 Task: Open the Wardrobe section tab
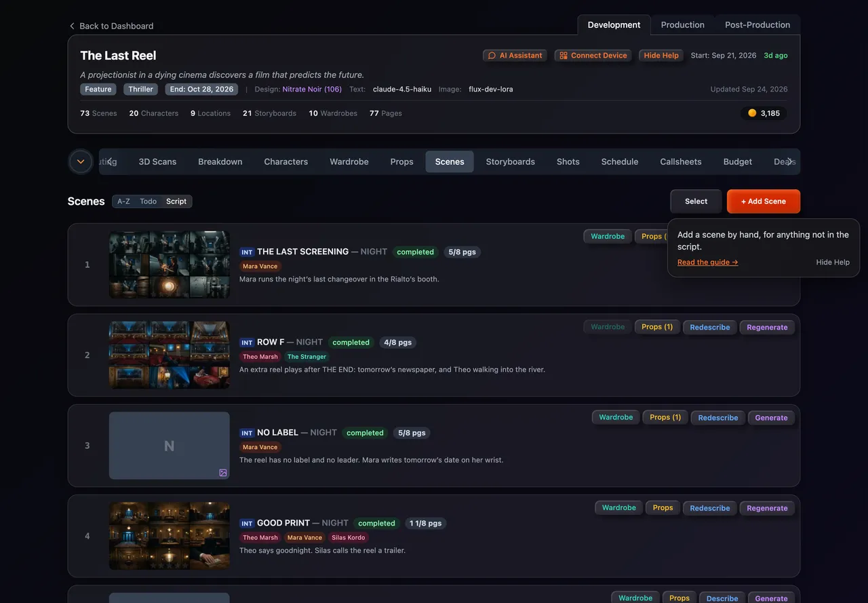349,161
